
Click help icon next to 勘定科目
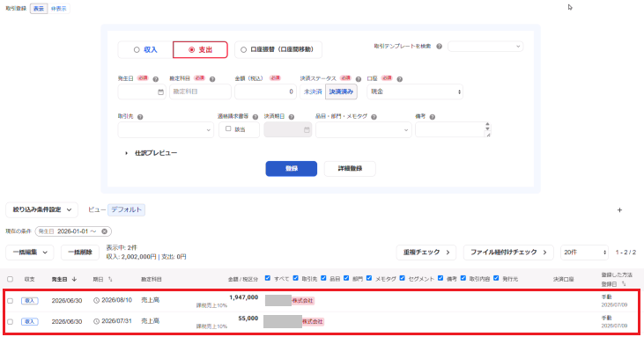click(212, 79)
